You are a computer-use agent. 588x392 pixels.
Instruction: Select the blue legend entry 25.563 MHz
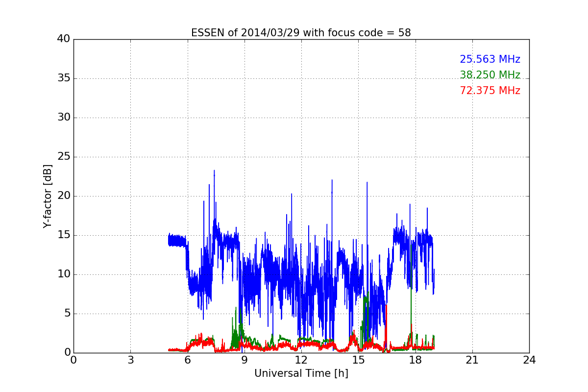(x=490, y=59)
